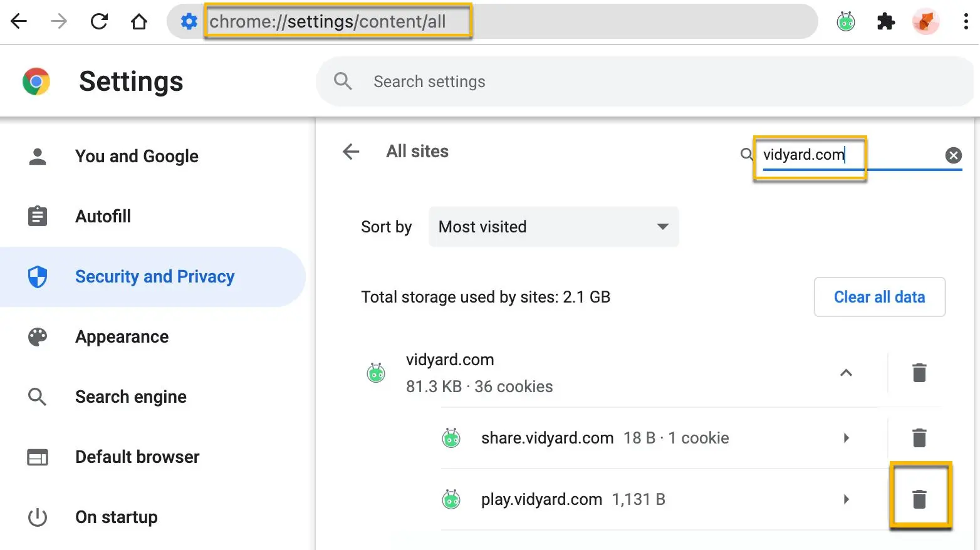Reload the current page
Viewport: 980px width, 550px height.
pyautogui.click(x=99, y=22)
